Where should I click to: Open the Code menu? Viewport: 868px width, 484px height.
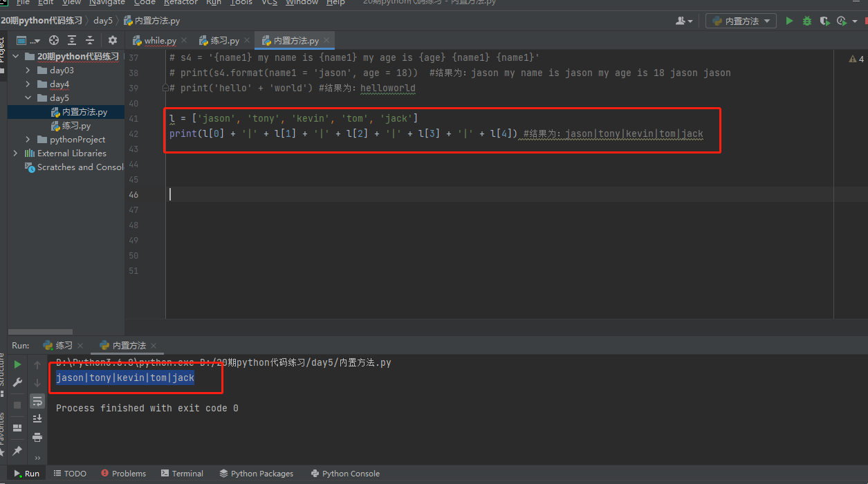(145, 3)
